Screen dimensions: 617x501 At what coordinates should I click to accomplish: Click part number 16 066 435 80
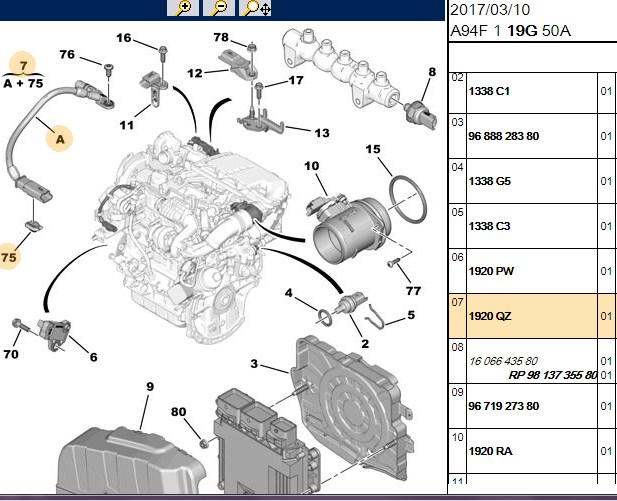503,361
